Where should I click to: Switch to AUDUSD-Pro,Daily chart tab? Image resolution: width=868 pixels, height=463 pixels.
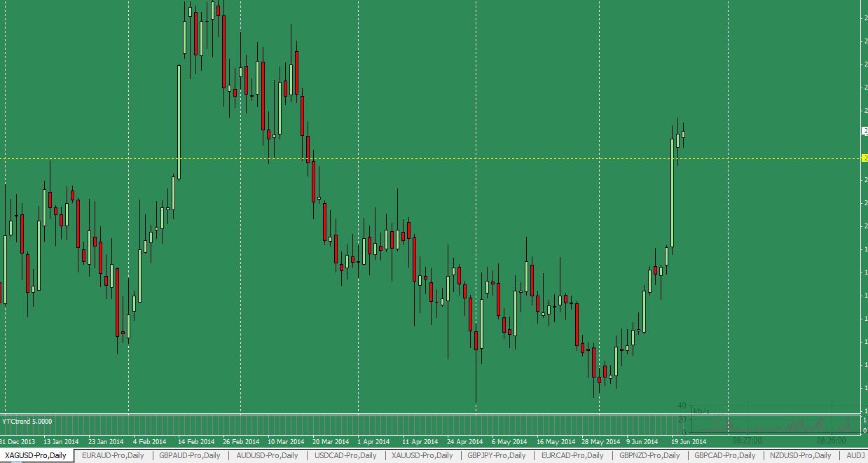[267, 455]
